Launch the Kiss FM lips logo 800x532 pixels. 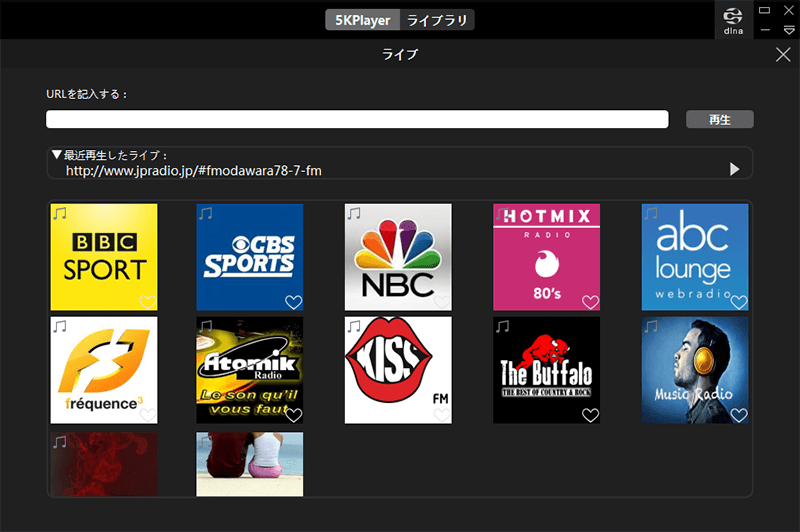398,370
